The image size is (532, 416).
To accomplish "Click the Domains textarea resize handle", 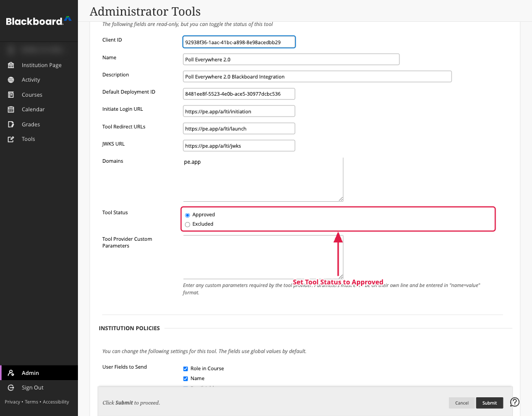I will 341,199.
